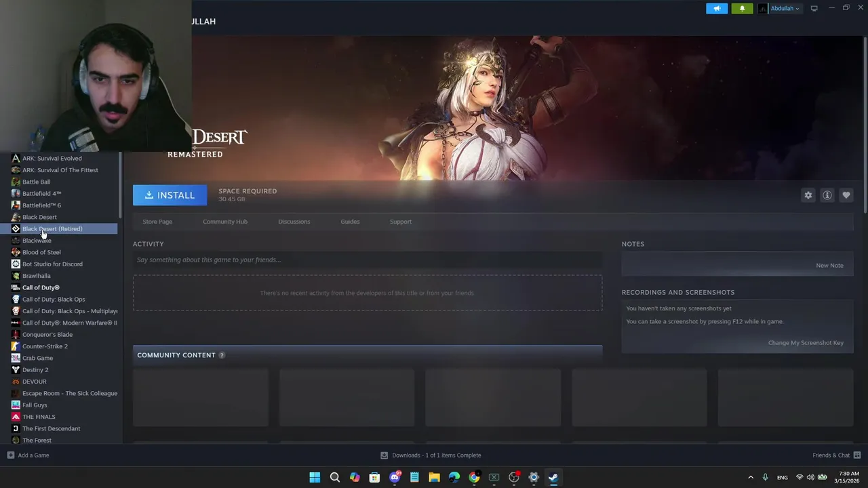This screenshot has height=488, width=868.
Task: Open Microsoft Edge from taskbar
Action: 454,477
